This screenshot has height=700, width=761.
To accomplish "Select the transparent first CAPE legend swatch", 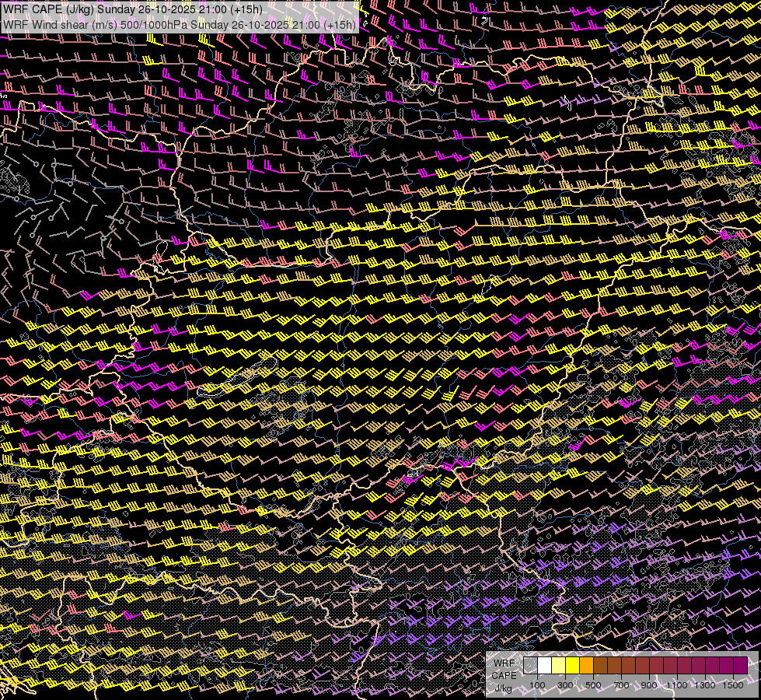I will (x=530, y=665).
